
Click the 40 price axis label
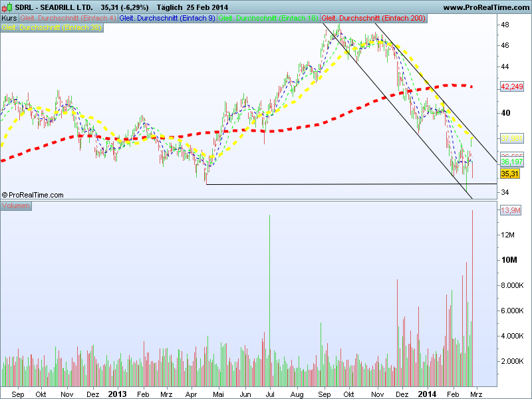pos(505,113)
